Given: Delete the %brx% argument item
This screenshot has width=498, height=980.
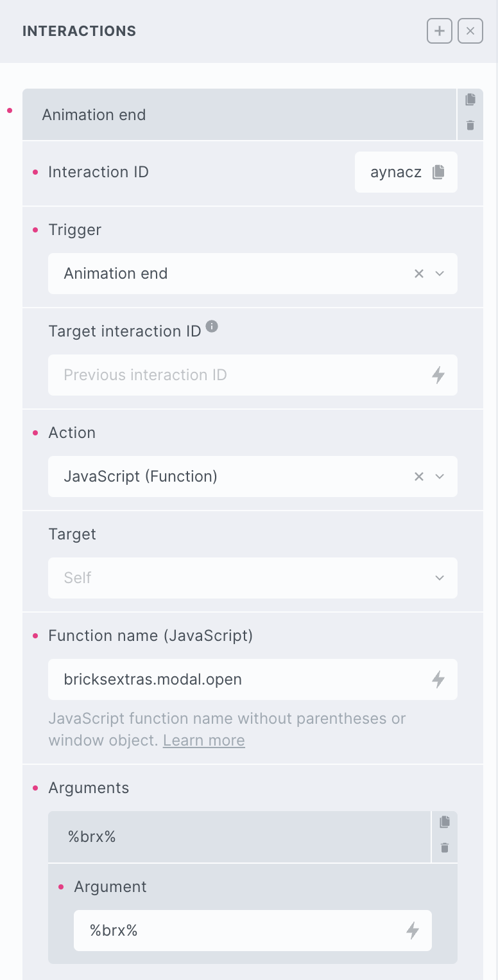Looking at the screenshot, I should tap(445, 848).
